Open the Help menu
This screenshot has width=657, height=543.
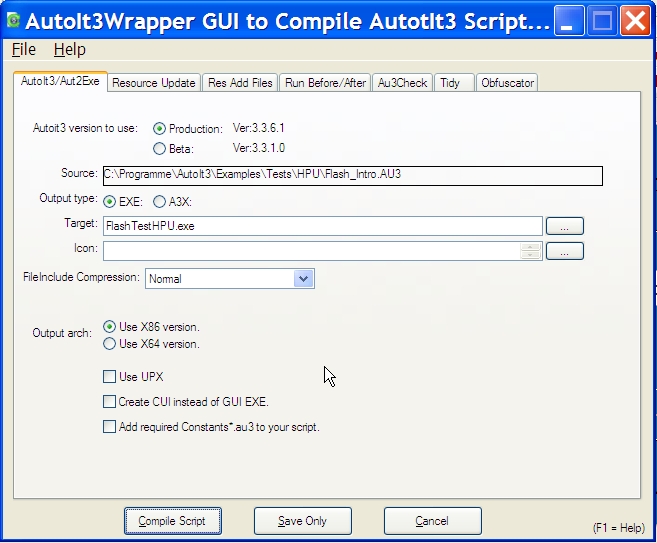[69, 49]
